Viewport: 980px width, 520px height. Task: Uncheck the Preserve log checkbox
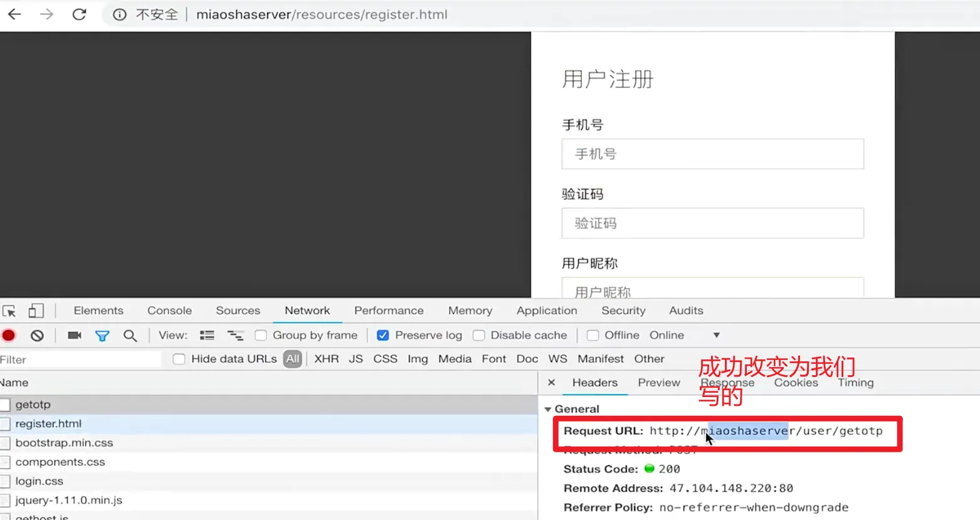382,336
